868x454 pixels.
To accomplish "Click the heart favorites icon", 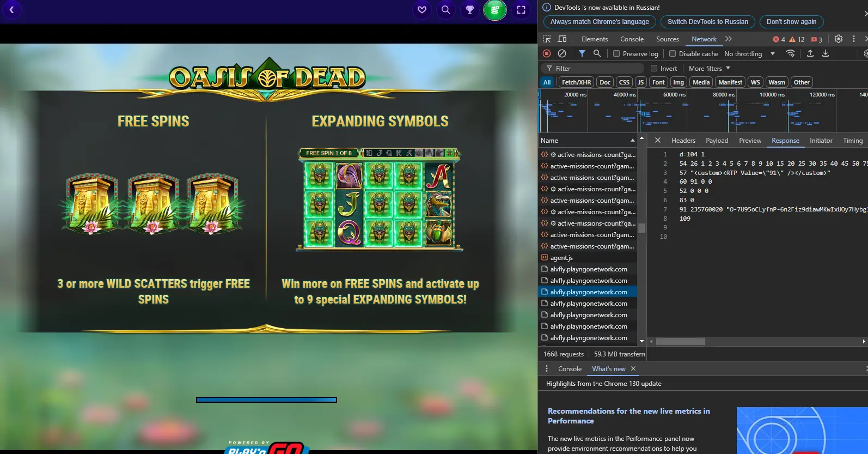I will click(421, 10).
